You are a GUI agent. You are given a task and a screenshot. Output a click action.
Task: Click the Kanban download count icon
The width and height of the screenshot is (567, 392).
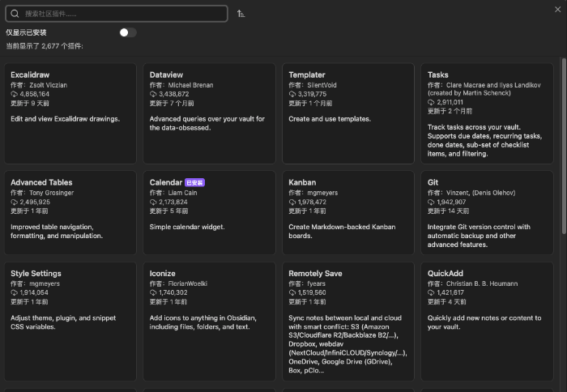(x=292, y=202)
